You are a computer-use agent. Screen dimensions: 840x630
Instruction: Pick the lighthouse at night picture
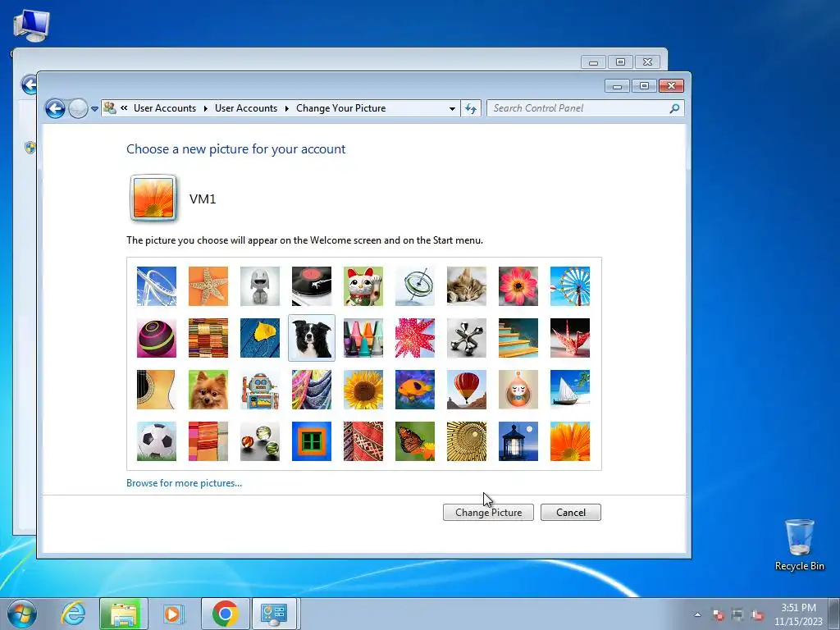tap(518, 441)
